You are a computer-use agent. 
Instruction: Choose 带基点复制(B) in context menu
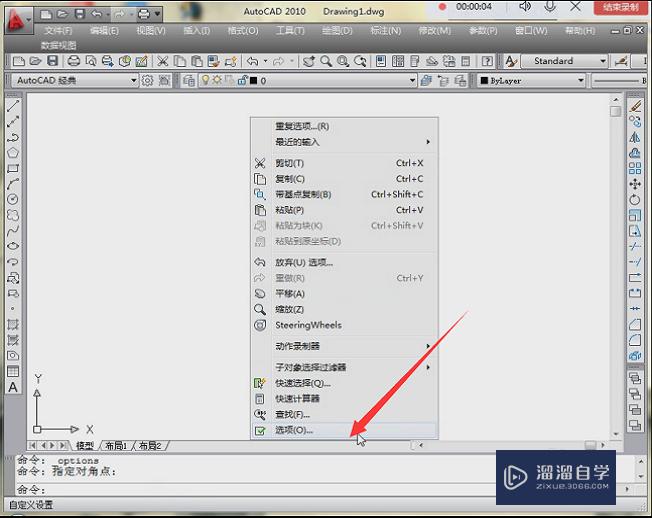345,195
